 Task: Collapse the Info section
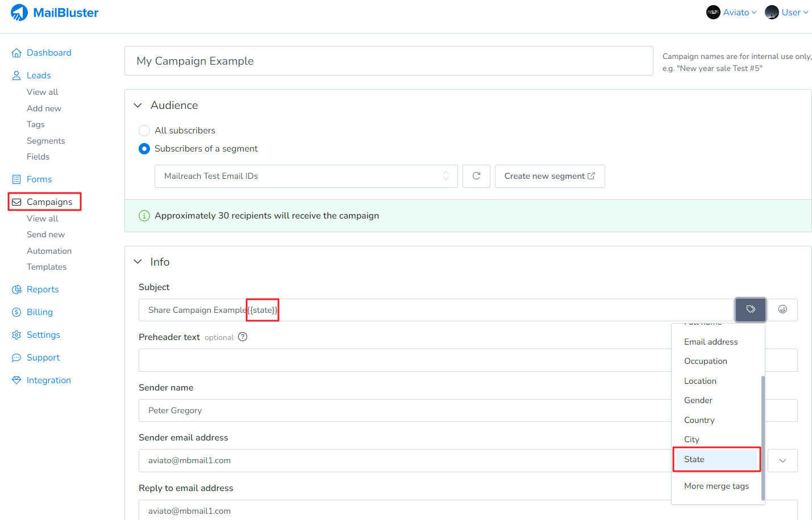coord(138,262)
